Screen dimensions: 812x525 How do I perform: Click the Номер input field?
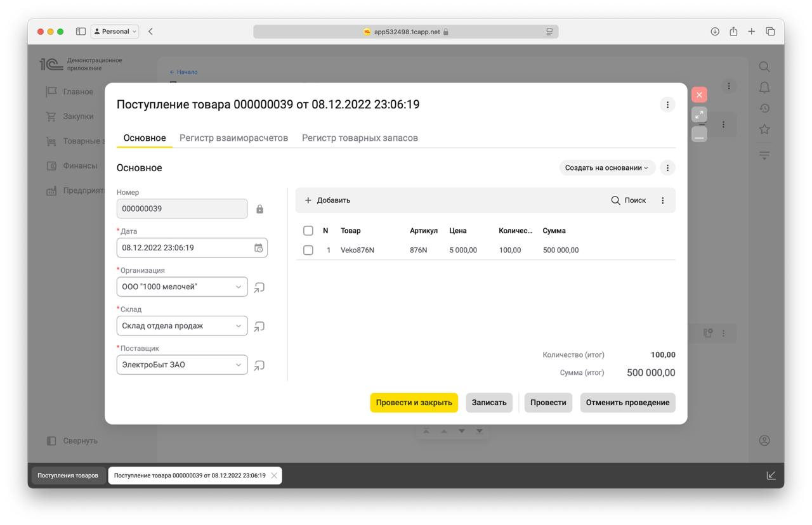pyautogui.click(x=182, y=209)
